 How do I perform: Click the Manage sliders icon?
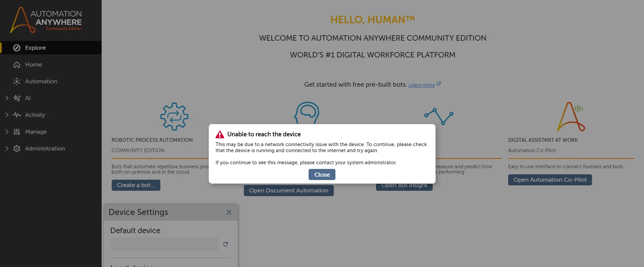[x=17, y=132]
